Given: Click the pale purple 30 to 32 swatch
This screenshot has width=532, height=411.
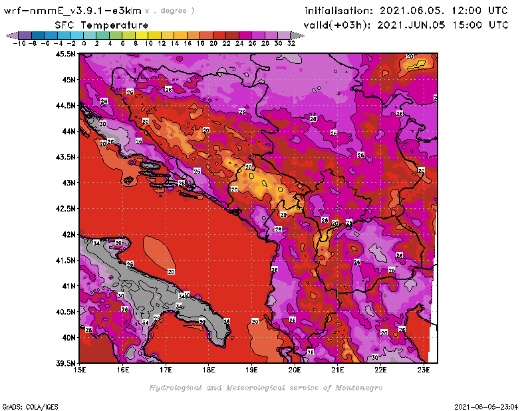Looking at the screenshot, I should 284,35.
